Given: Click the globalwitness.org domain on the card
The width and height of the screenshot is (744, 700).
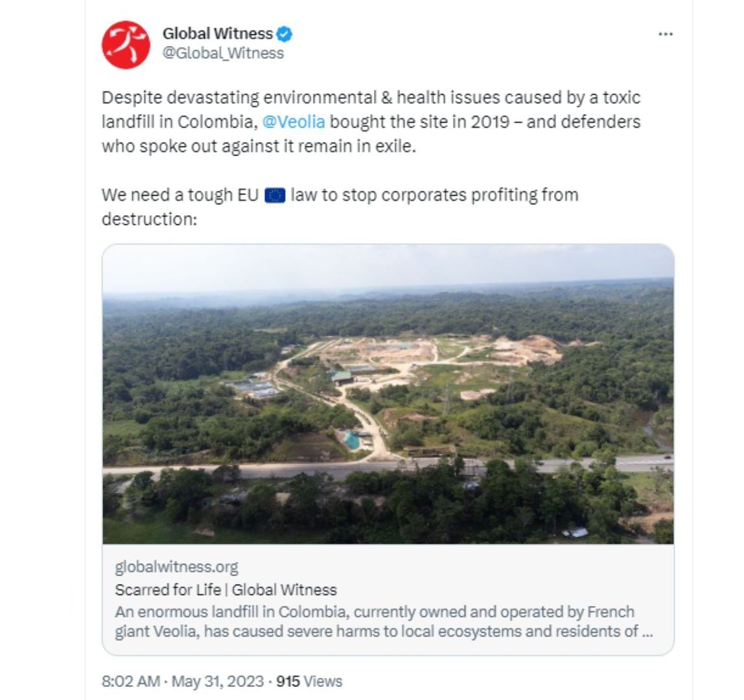Looking at the screenshot, I should coord(176,567).
